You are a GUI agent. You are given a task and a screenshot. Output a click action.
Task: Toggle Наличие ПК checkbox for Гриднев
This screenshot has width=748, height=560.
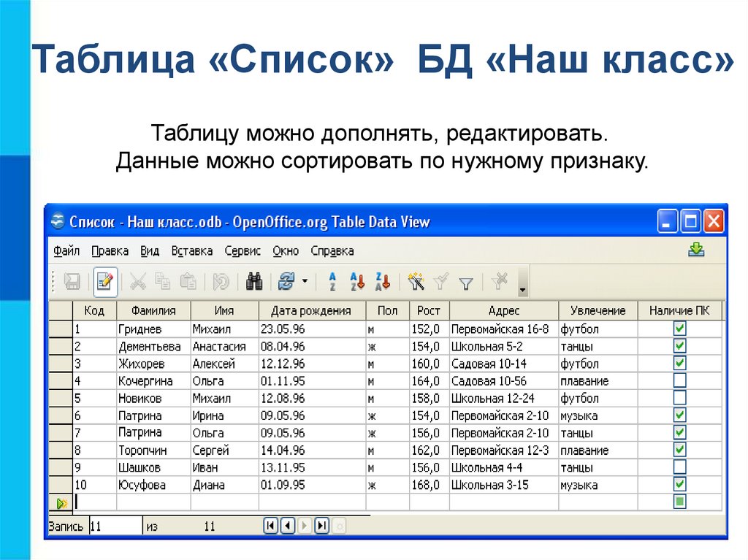(679, 329)
